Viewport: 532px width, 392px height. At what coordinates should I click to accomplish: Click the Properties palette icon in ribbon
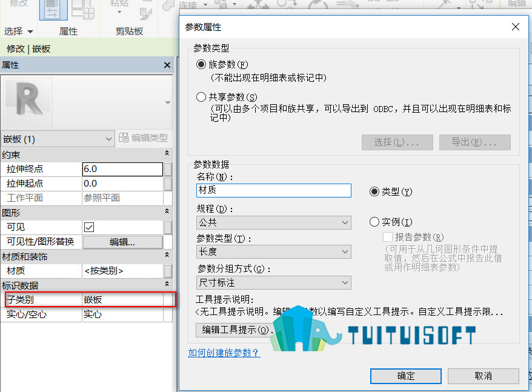[x=53, y=10]
